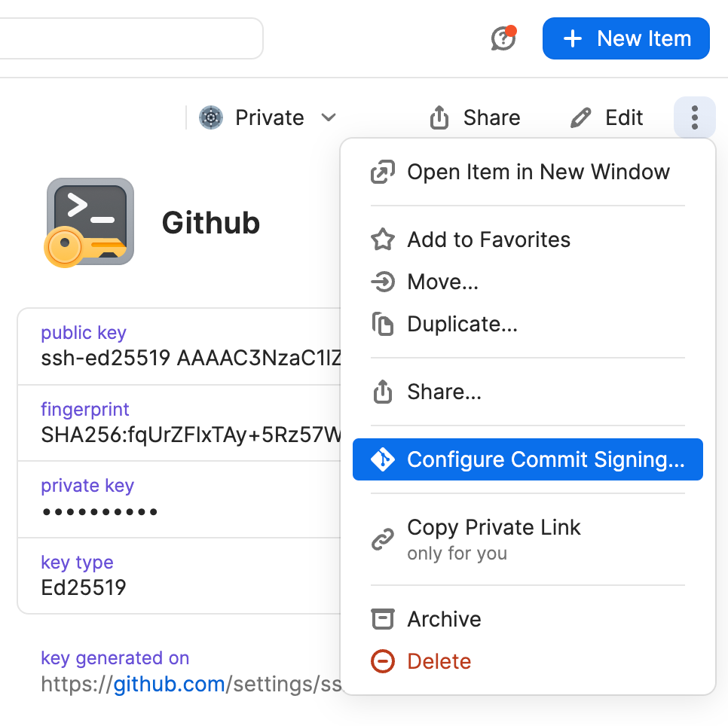
Task: Select Configure Commit Signing from the menu
Action: coord(528,459)
